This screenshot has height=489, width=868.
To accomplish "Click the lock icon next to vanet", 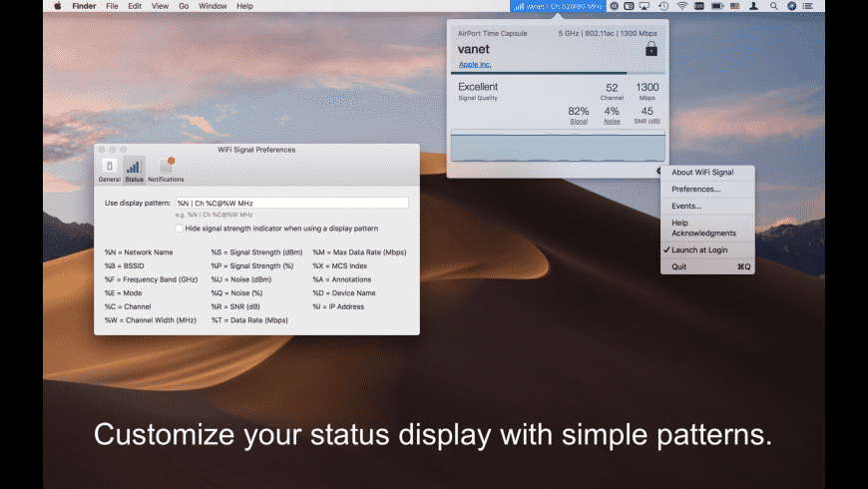I will coord(651,49).
